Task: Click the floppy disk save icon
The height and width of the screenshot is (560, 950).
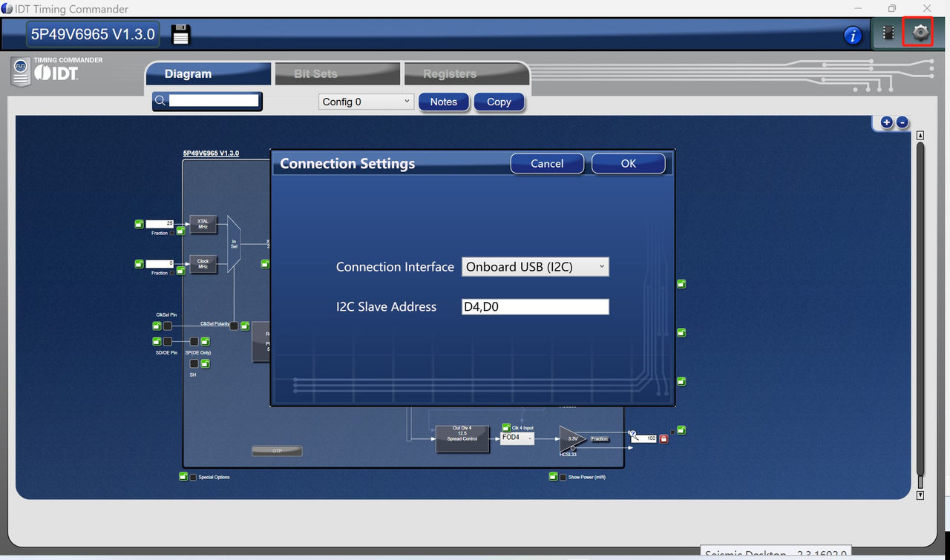Action: point(181,34)
